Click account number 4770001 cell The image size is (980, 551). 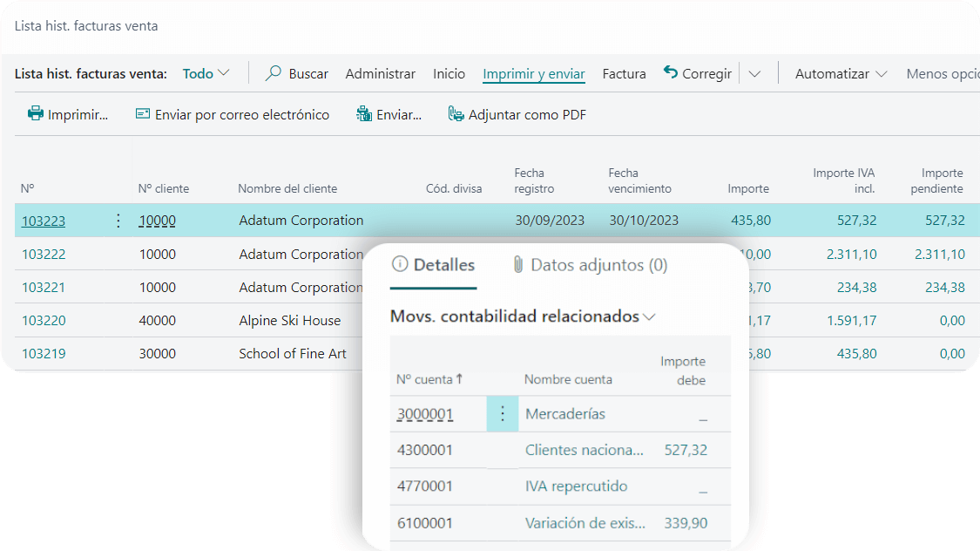[x=424, y=486]
